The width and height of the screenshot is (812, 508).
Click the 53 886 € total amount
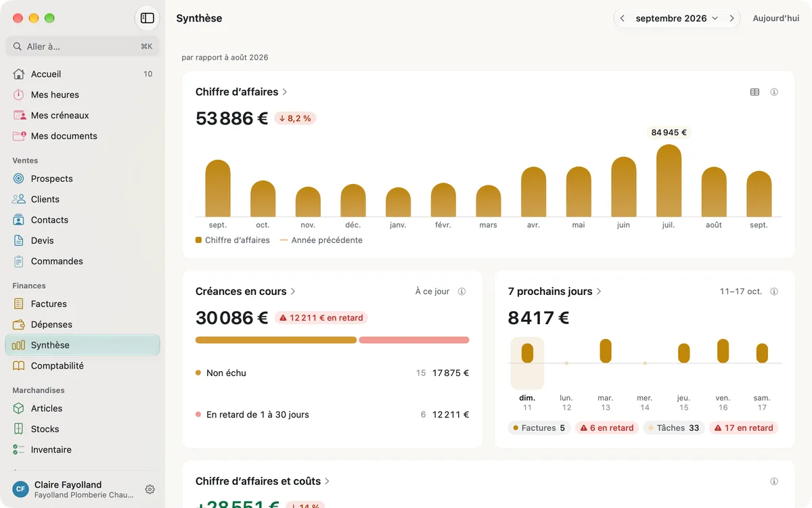pyautogui.click(x=232, y=118)
